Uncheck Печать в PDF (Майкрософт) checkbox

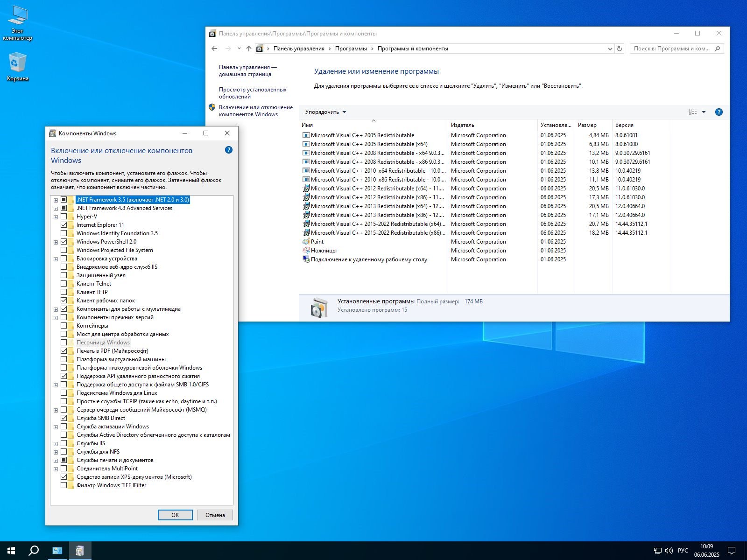(x=64, y=351)
